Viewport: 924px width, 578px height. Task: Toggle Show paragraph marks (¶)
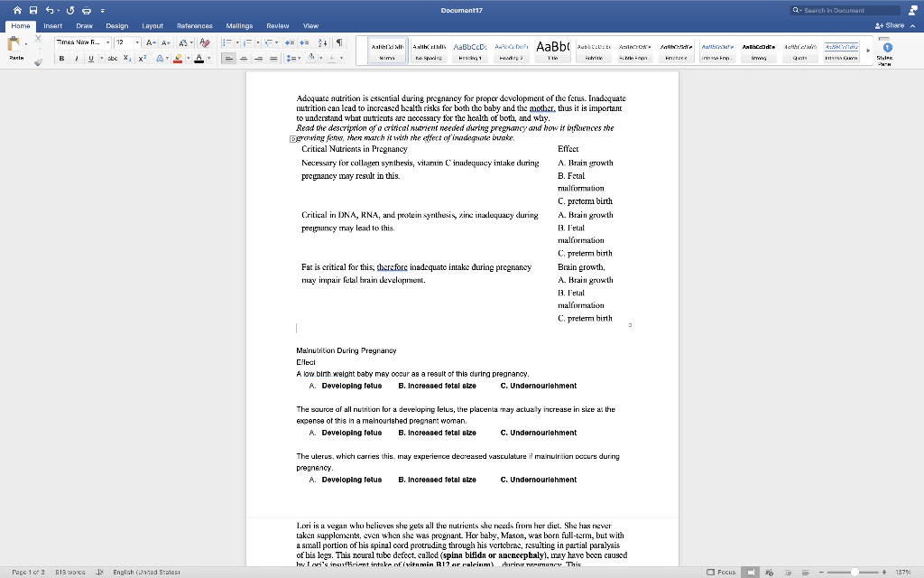click(339, 42)
